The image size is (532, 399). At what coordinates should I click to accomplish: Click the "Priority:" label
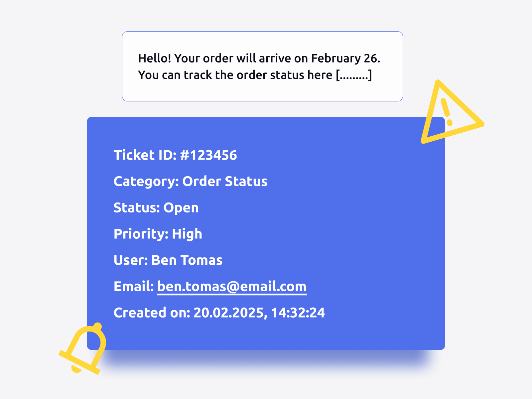tap(141, 234)
